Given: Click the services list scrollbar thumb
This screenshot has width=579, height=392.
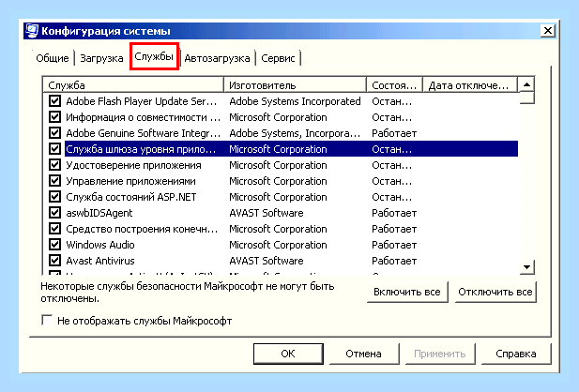Looking at the screenshot, I should tap(526, 98).
